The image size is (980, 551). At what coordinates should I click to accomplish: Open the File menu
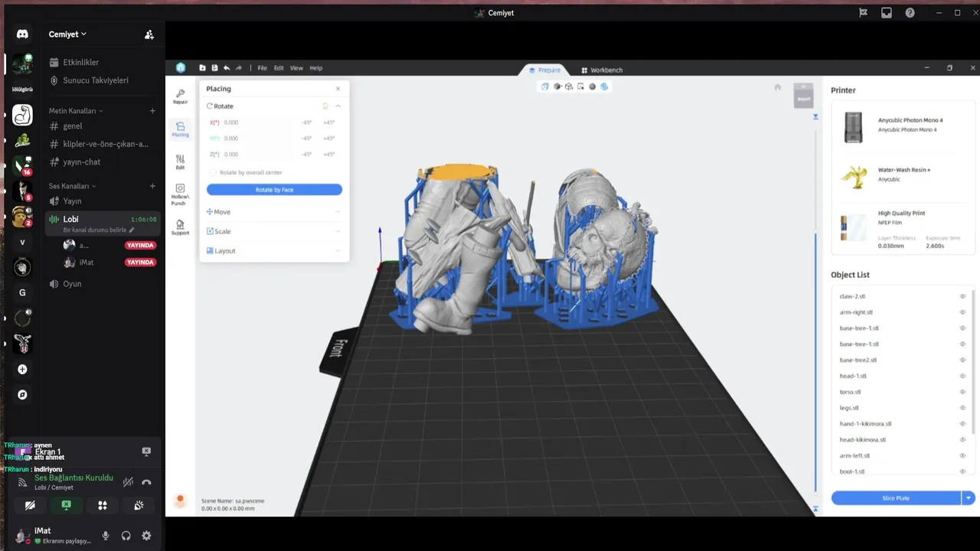coord(262,68)
